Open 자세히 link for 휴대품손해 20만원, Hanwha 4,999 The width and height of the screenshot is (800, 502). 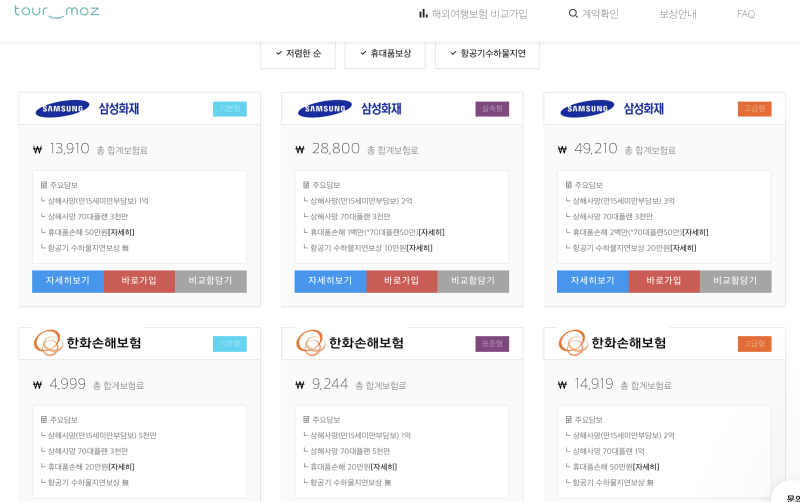pyautogui.click(x=121, y=467)
